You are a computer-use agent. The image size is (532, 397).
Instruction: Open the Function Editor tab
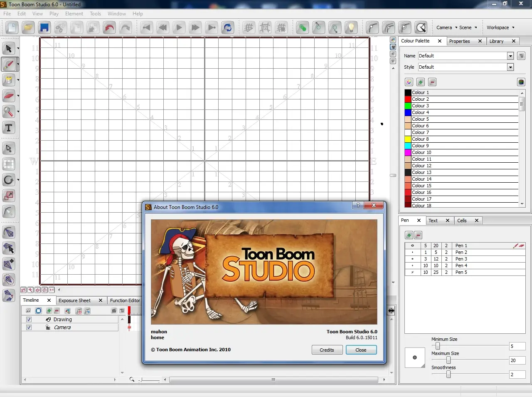tap(125, 300)
